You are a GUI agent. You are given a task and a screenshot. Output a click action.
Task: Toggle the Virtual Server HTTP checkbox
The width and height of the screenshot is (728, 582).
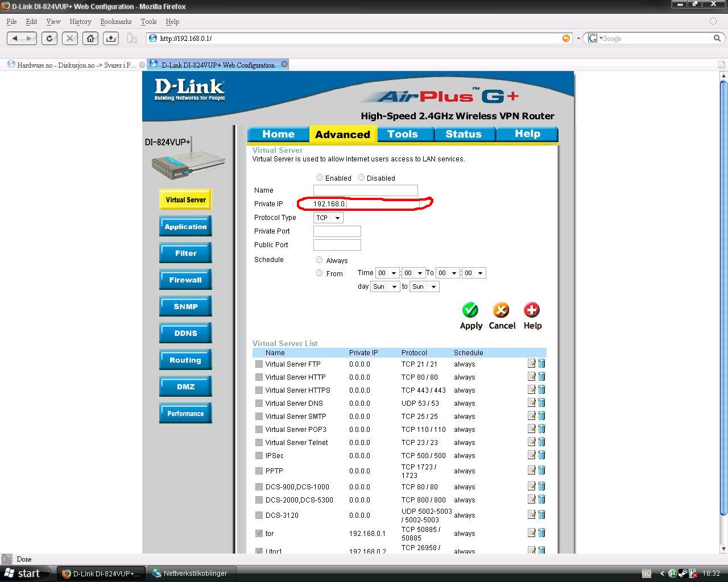pos(259,377)
